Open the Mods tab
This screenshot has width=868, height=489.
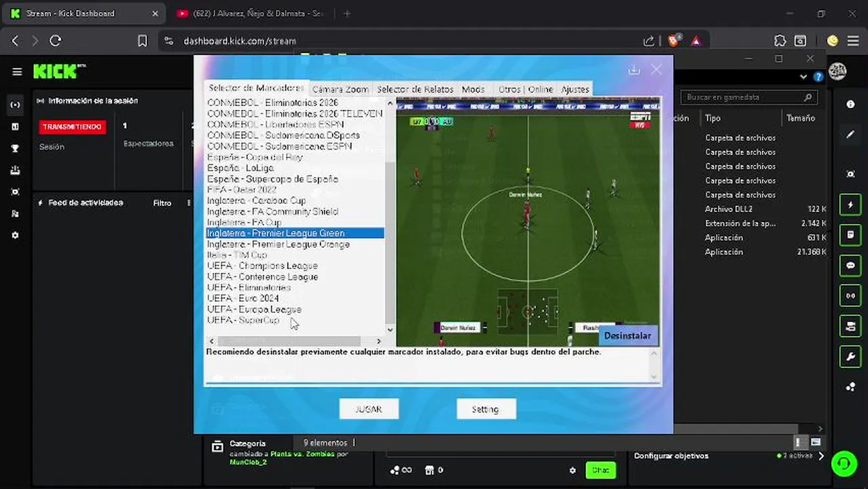point(473,89)
